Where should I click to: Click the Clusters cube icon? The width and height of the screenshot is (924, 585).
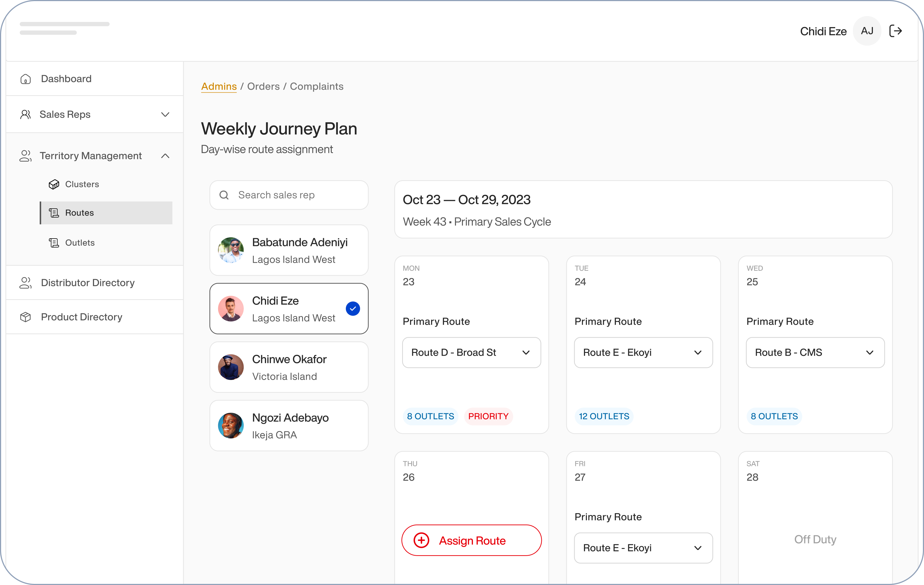click(x=54, y=185)
